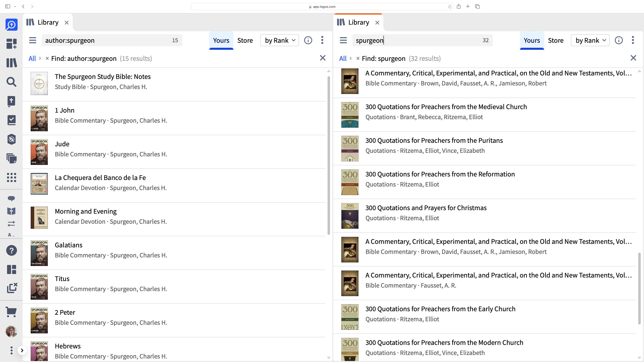This screenshot has width=644, height=362.
Task: Click the swap arrows icon in sidebar
Action: [11, 223]
